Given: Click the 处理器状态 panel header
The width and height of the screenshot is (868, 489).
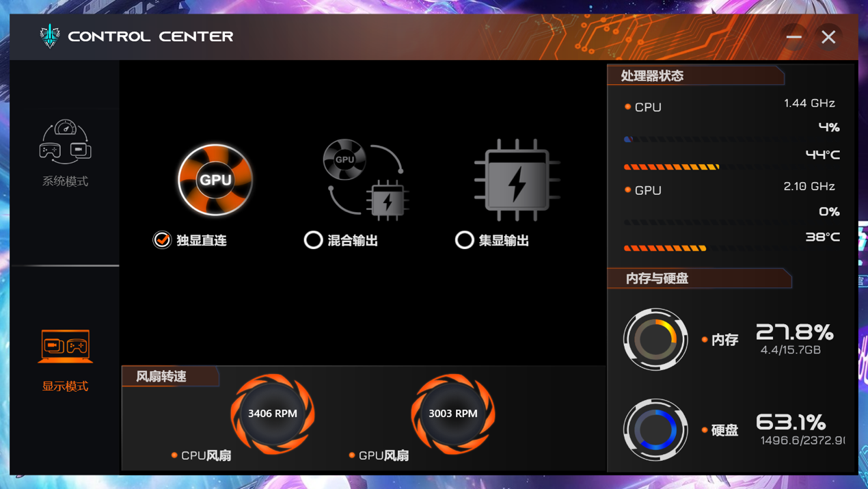Looking at the screenshot, I should 652,76.
